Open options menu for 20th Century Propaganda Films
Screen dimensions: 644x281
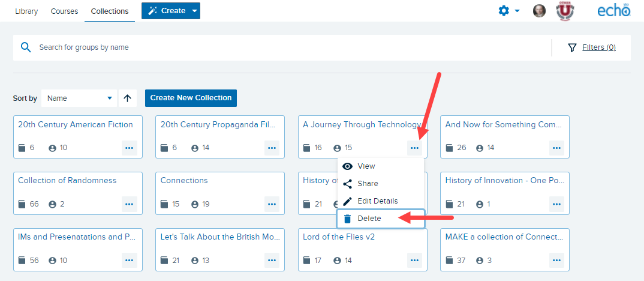pyautogui.click(x=272, y=148)
